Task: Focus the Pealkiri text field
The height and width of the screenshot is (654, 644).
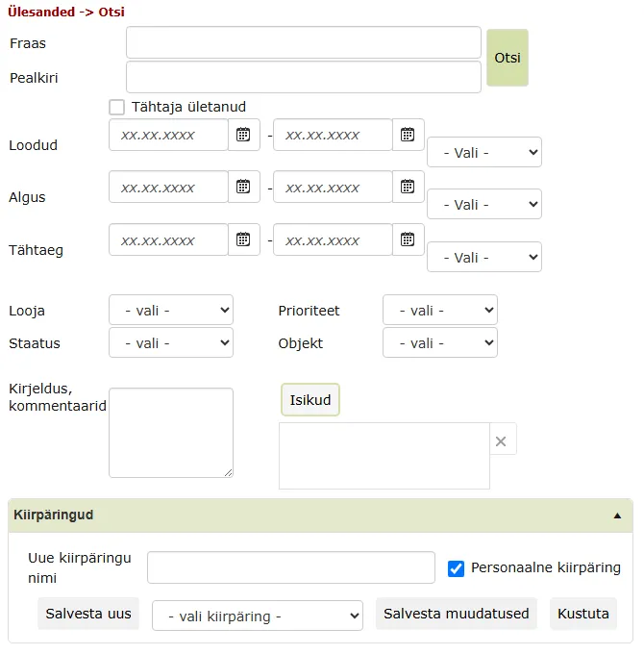Action: pyautogui.click(x=304, y=77)
